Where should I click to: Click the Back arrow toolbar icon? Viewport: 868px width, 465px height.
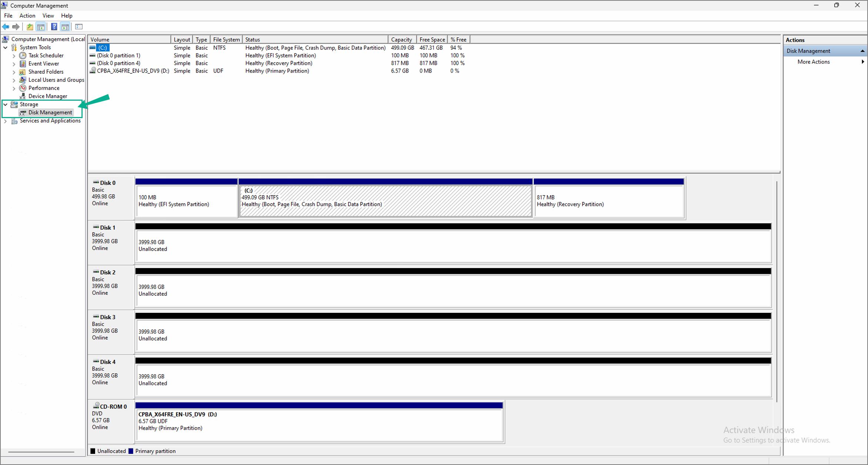[x=6, y=27]
